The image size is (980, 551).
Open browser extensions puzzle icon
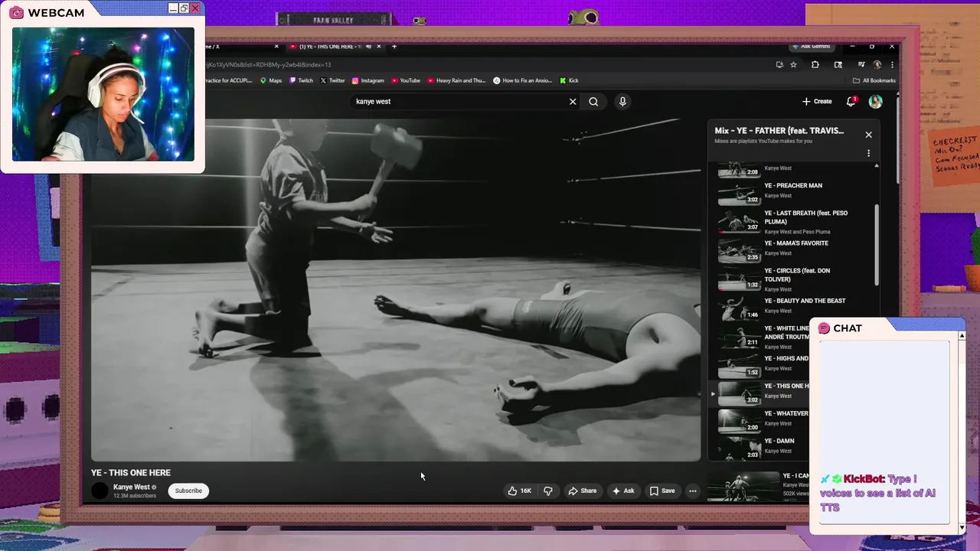tap(815, 65)
